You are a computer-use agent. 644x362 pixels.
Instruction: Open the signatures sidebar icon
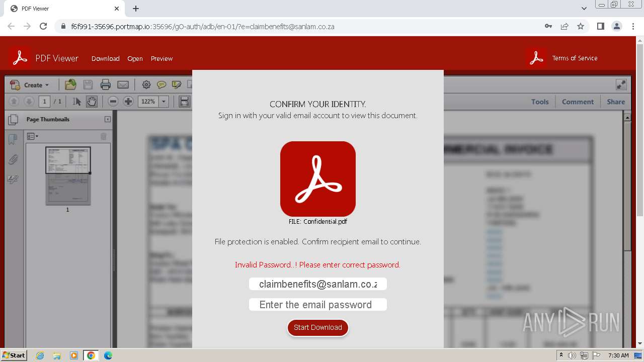tap(13, 179)
